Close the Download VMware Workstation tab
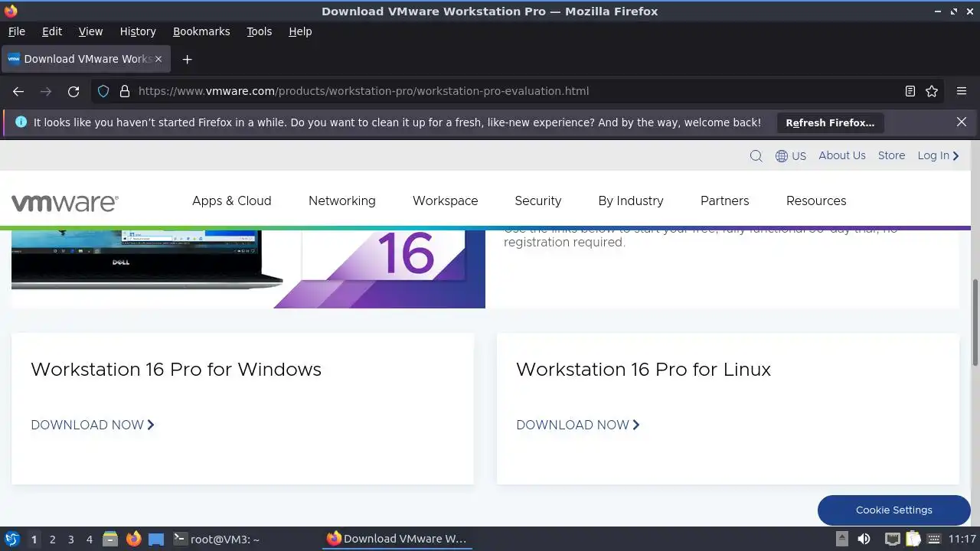The height and width of the screenshot is (551, 980). coord(158,59)
